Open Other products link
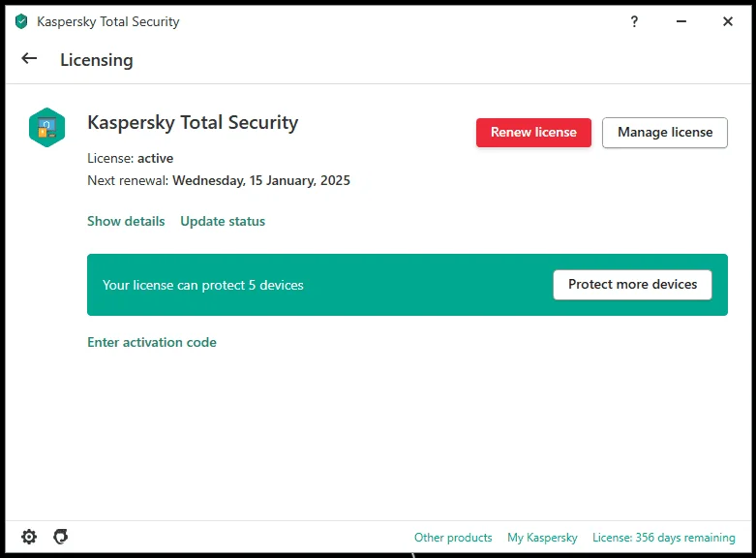This screenshot has width=756, height=558. 453,538
